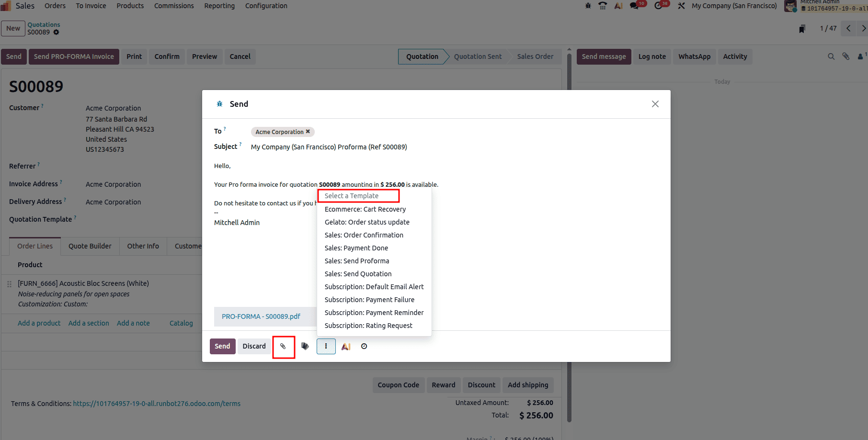The image size is (868, 440).
Task: Choose Ecommerce: Cart Recovery template
Action: pos(365,209)
